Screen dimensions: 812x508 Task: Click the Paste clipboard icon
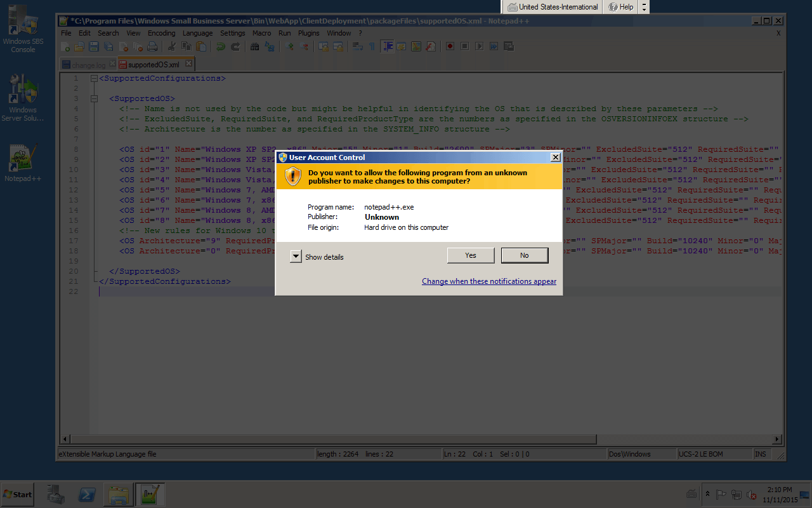pos(201,46)
